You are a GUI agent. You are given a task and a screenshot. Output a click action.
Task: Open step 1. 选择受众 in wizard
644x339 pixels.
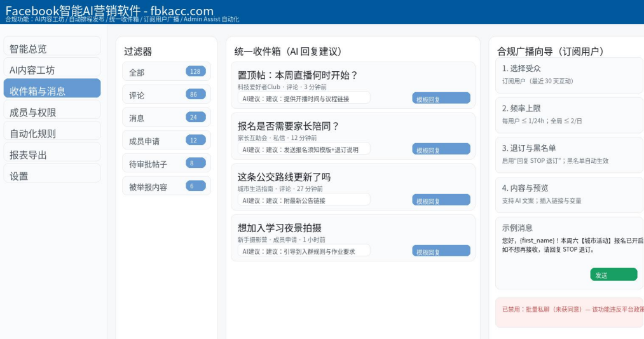(569, 75)
